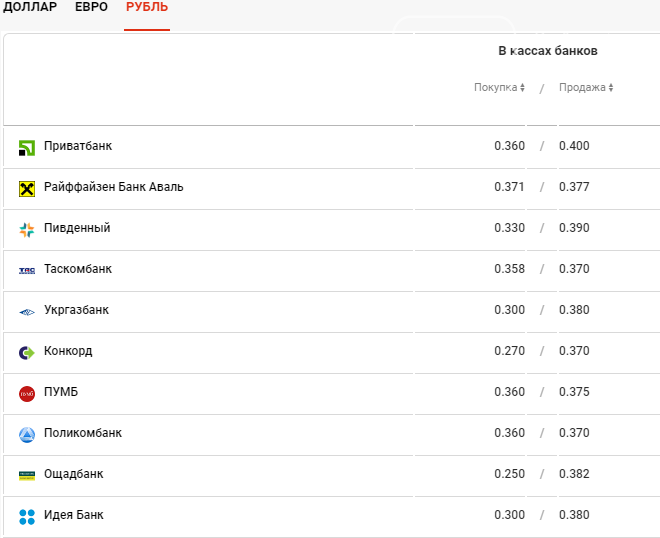
Task: Switch to the ДОЛЛАР tab
Action: coord(30,7)
